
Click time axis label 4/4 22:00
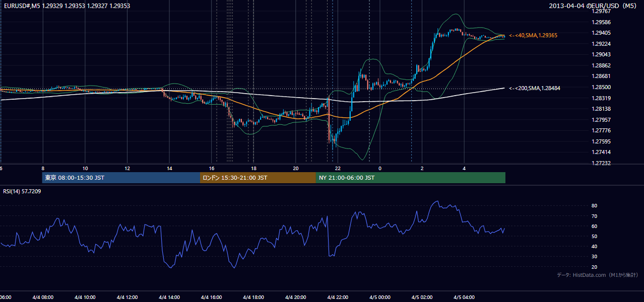pos(339,297)
